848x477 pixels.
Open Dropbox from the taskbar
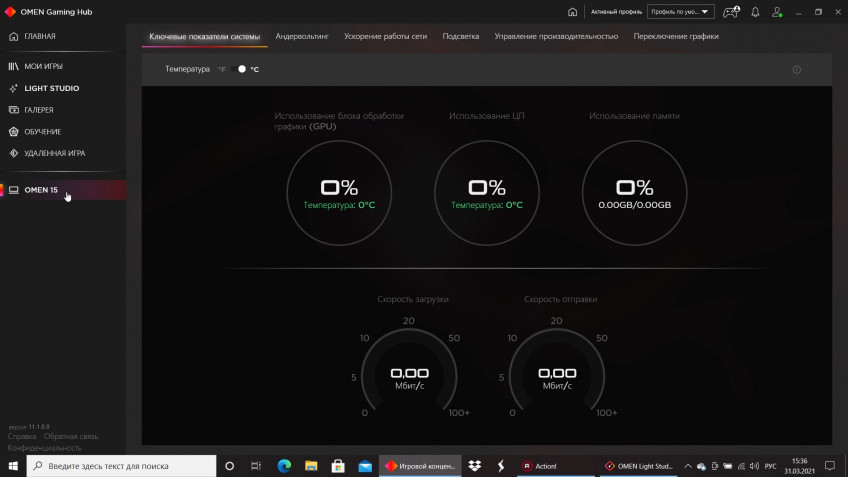[x=475, y=466]
